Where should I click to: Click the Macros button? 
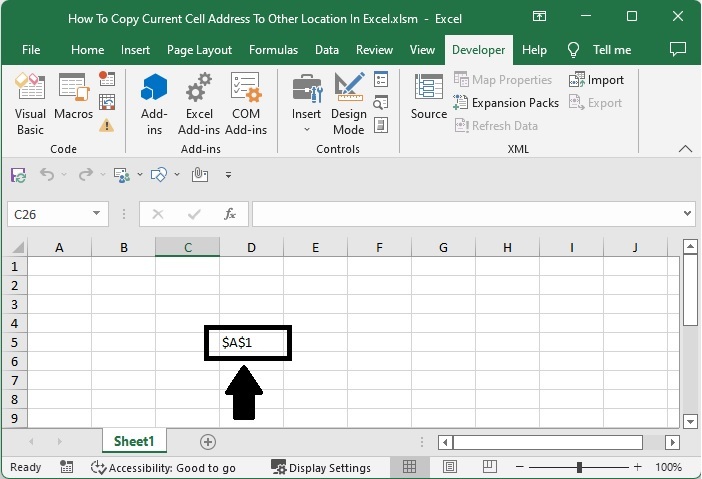[73, 105]
